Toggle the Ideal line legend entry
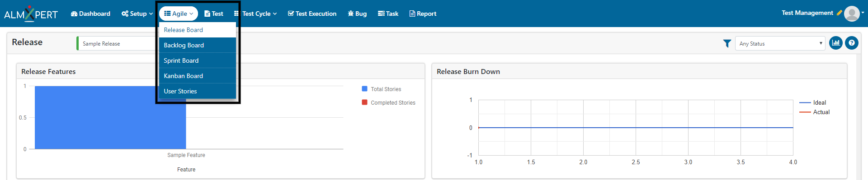The height and width of the screenshot is (180, 868). (x=813, y=102)
